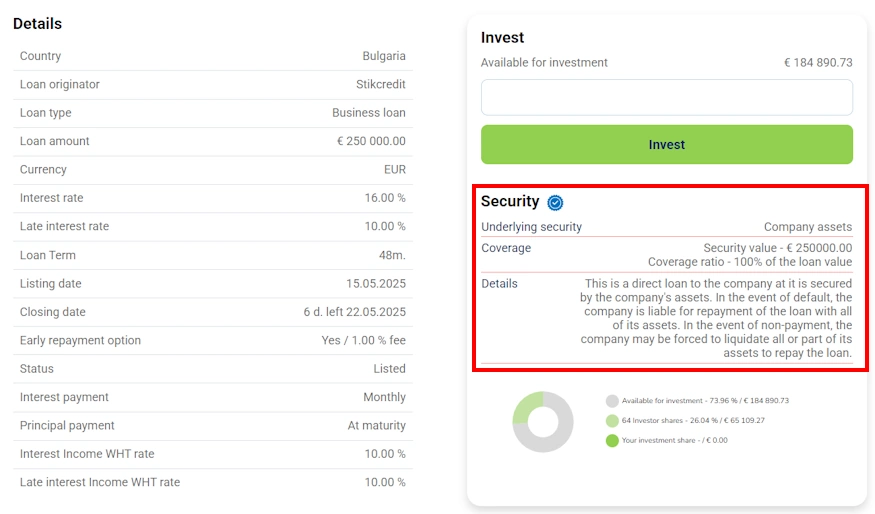875x514 pixels.
Task: Click the Principal payment At maturity row
Action: click(213, 426)
